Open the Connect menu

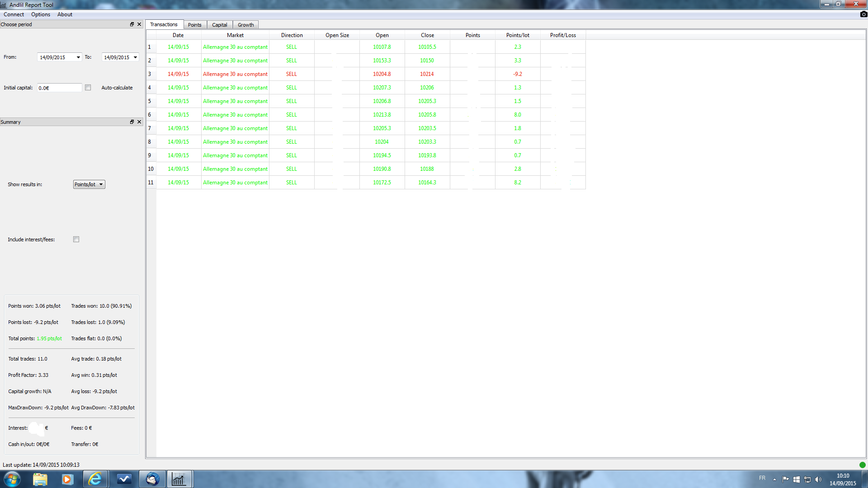click(x=14, y=14)
